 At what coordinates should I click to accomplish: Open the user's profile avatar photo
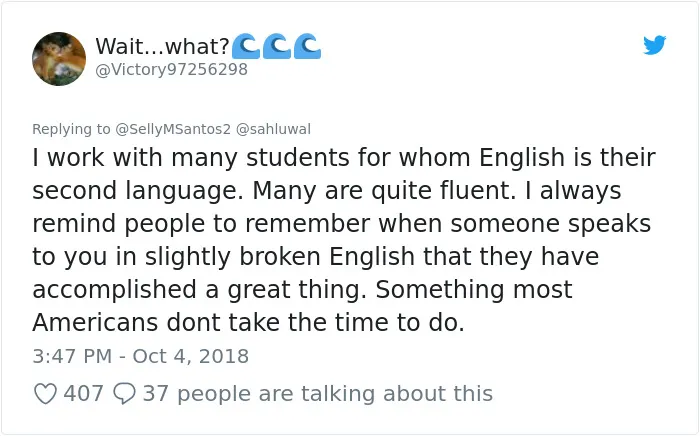(x=59, y=58)
